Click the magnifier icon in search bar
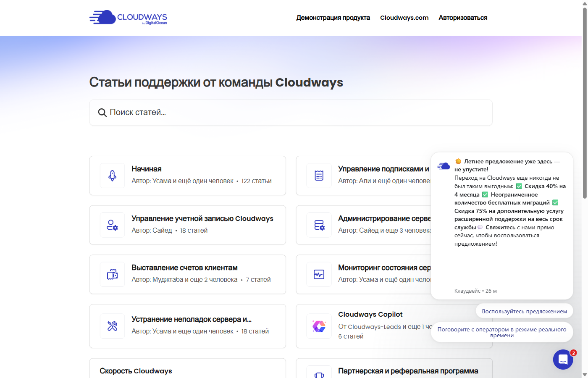 point(102,113)
